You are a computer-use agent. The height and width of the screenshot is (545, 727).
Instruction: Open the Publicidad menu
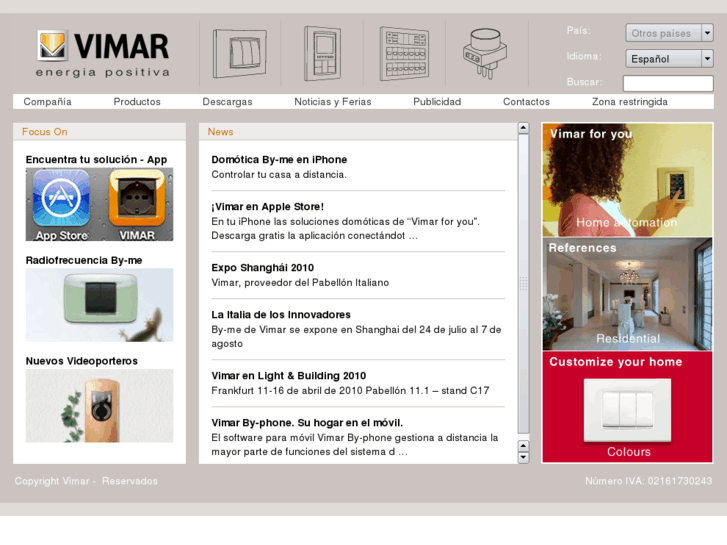point(437,102)
